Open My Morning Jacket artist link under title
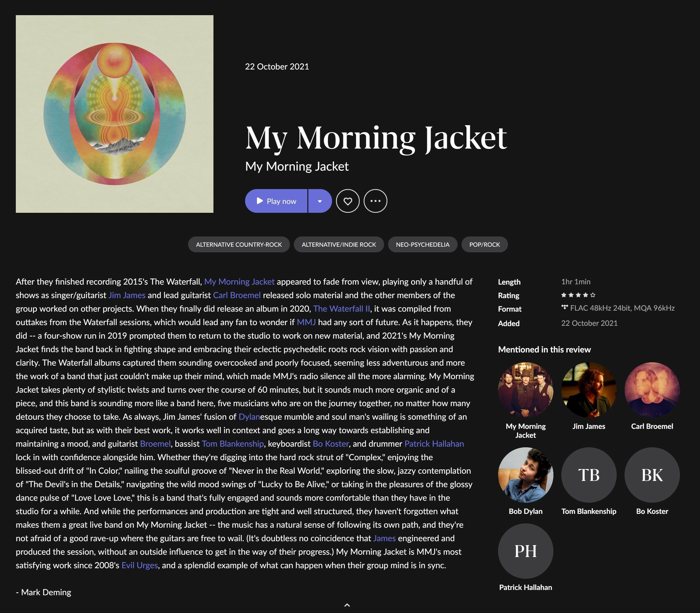700x613 pixels. (297, 166)
